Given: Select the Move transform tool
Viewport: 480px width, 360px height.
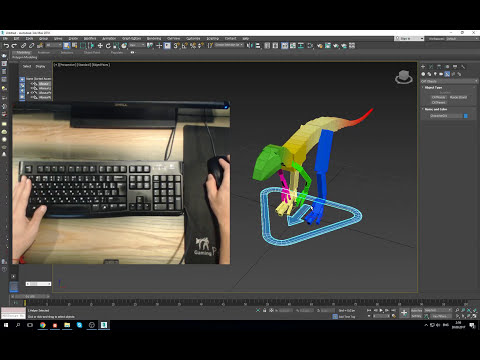Looking at the screenshot, I should (100, 46).
